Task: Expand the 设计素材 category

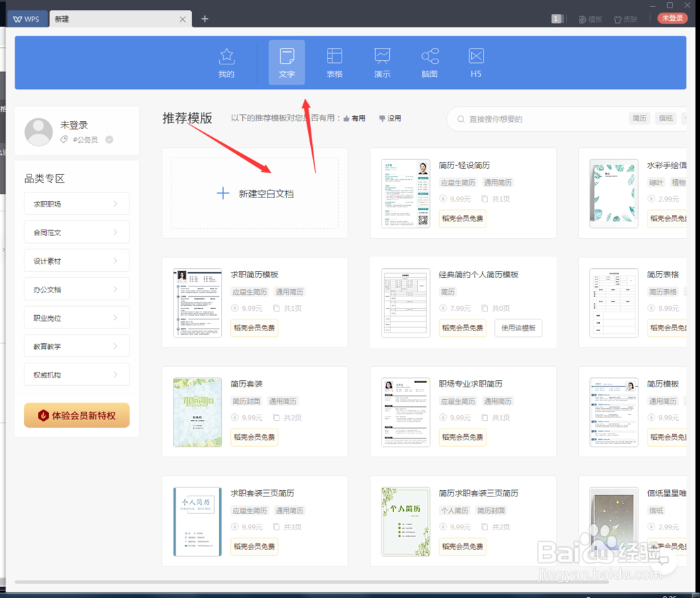Action: 76,260
